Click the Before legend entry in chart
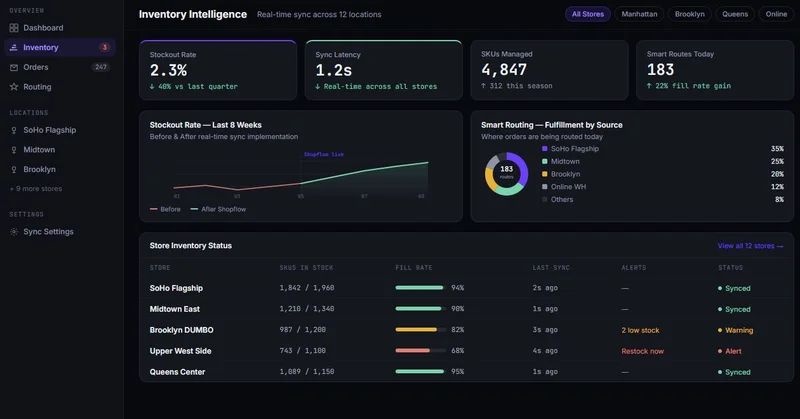The image size is (800, 419). pyautogui.click(x=165, y=209)
